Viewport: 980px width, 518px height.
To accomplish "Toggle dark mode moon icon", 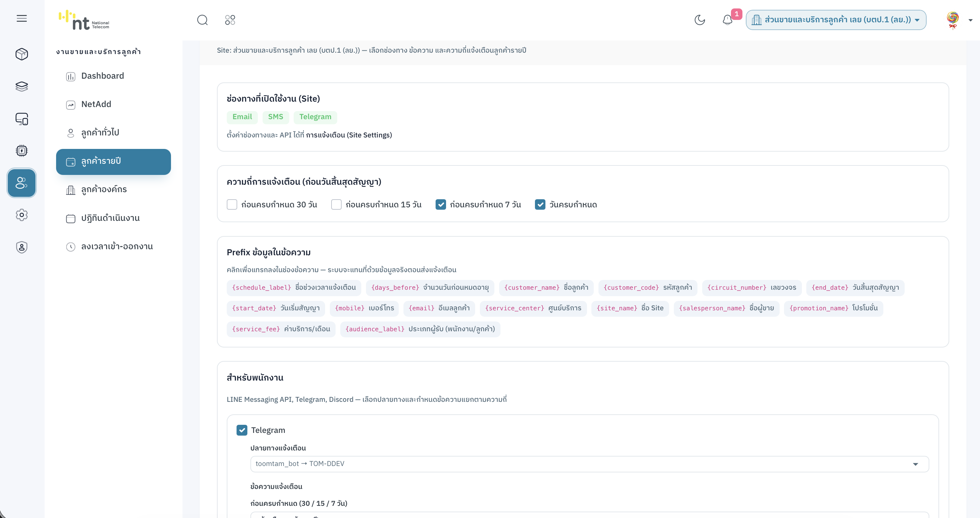I will pyautogui.click(x=700, y=20).
